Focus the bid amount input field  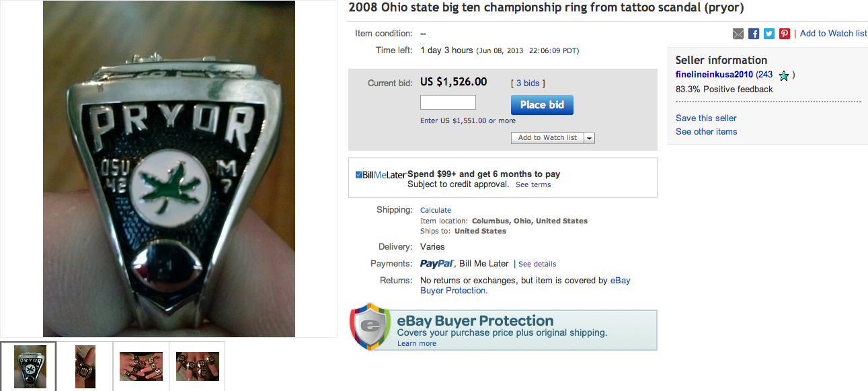(448, 103)
